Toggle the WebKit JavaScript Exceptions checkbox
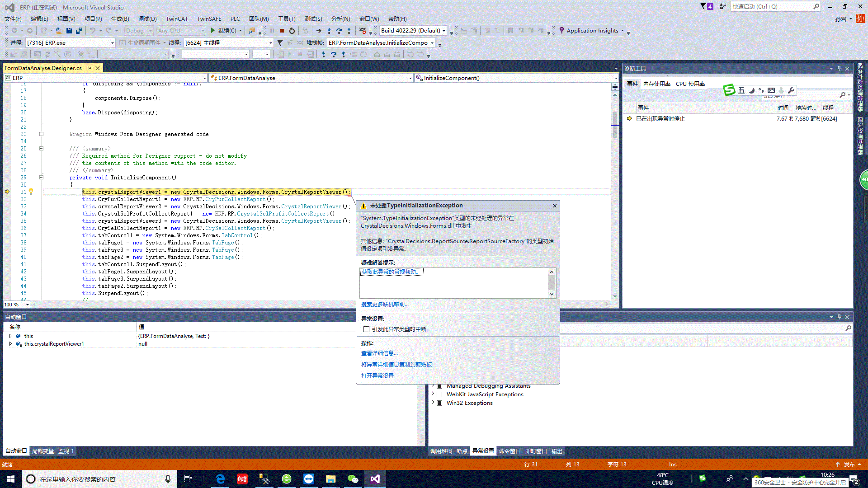The image size is (868, 488). click(439, 394)
